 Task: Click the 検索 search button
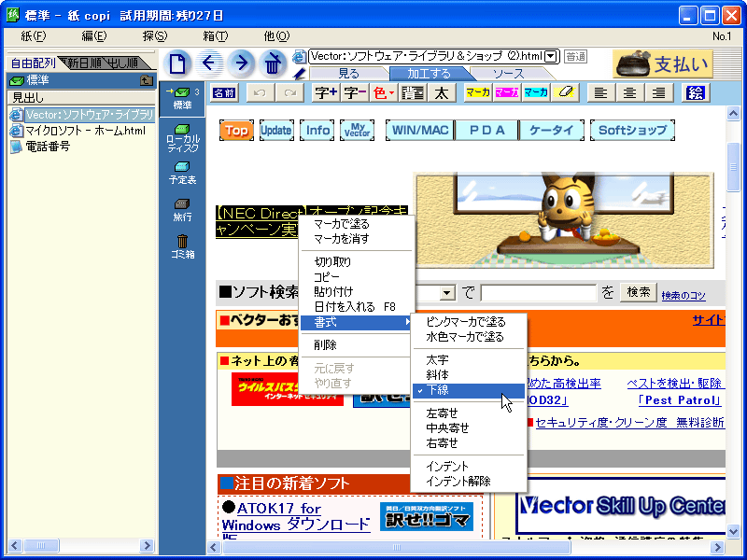pos(639,292)
